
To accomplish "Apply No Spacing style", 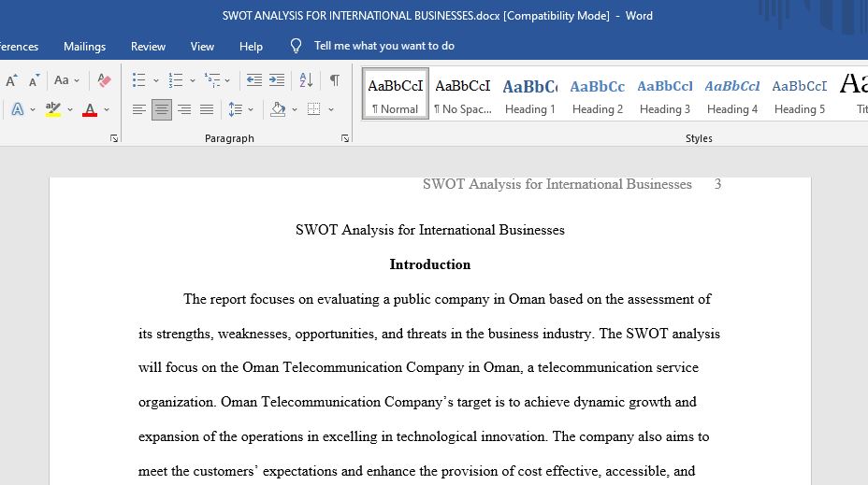I will point(463,93).
